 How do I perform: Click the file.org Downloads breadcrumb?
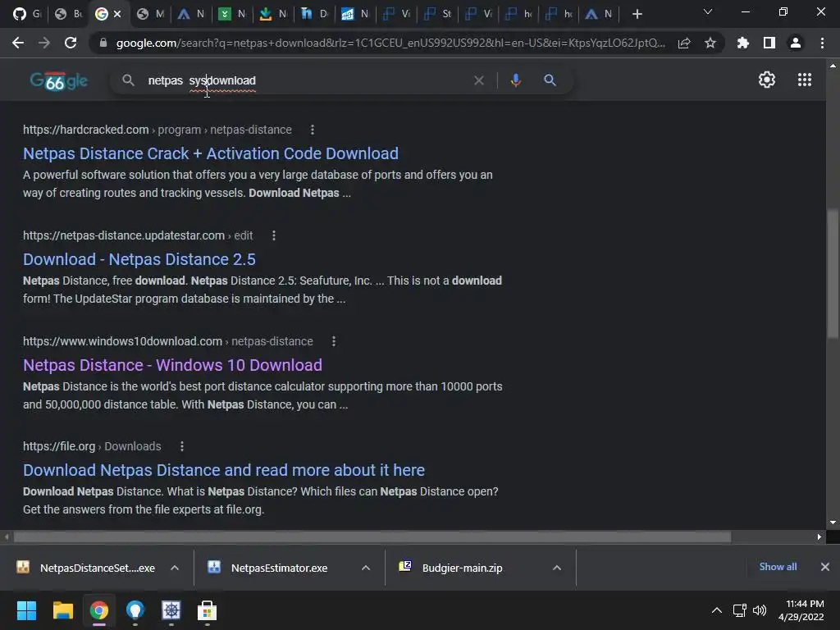(x=92, y=446)
